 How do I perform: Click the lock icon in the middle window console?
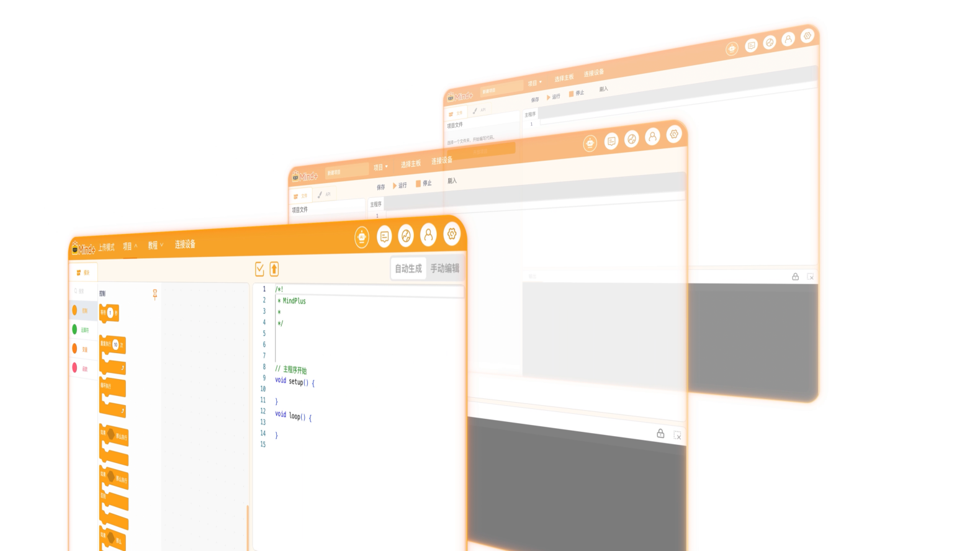[x=660, y=433]
